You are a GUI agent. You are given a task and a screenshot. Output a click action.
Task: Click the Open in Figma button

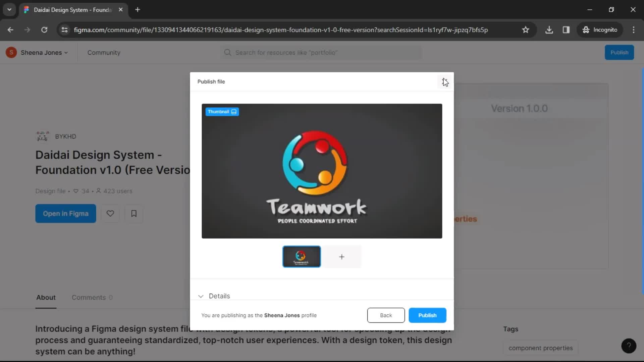coord(65,214)
